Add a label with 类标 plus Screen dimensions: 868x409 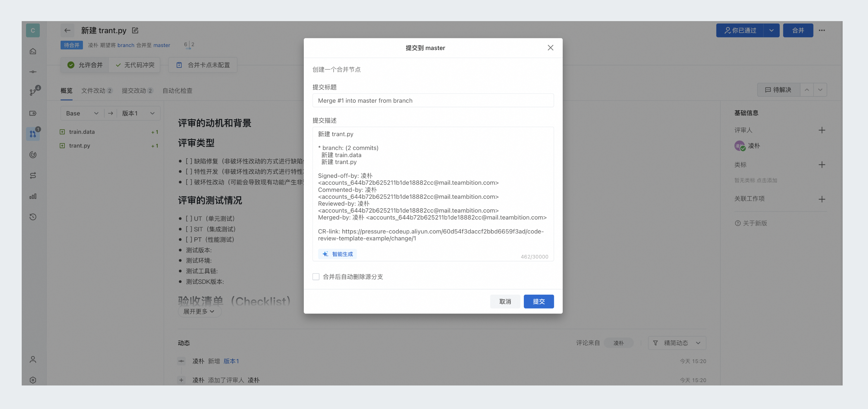click(822, 165)
